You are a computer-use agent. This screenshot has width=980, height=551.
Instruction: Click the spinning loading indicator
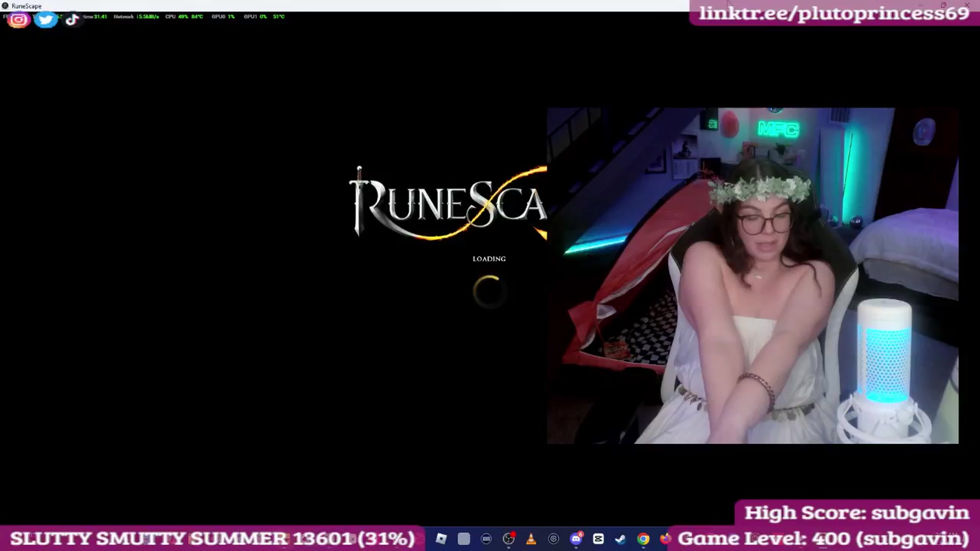point(489,291)
